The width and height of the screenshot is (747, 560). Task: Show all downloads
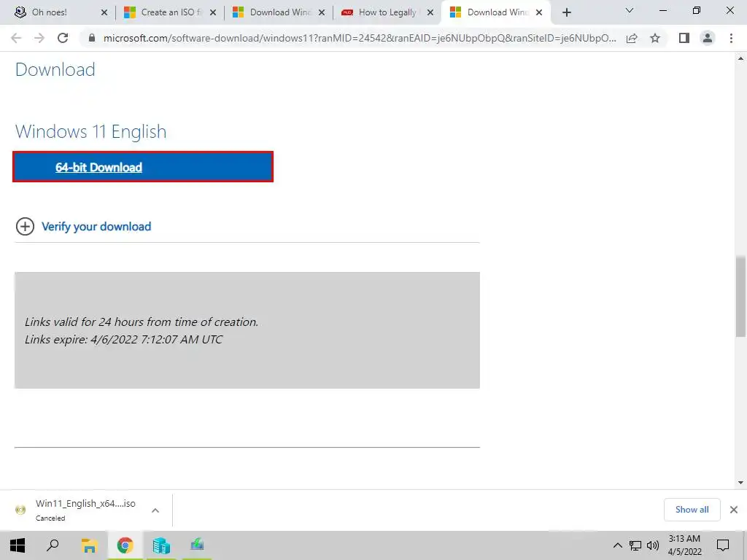pyautogui.click(x=692, y=510)
